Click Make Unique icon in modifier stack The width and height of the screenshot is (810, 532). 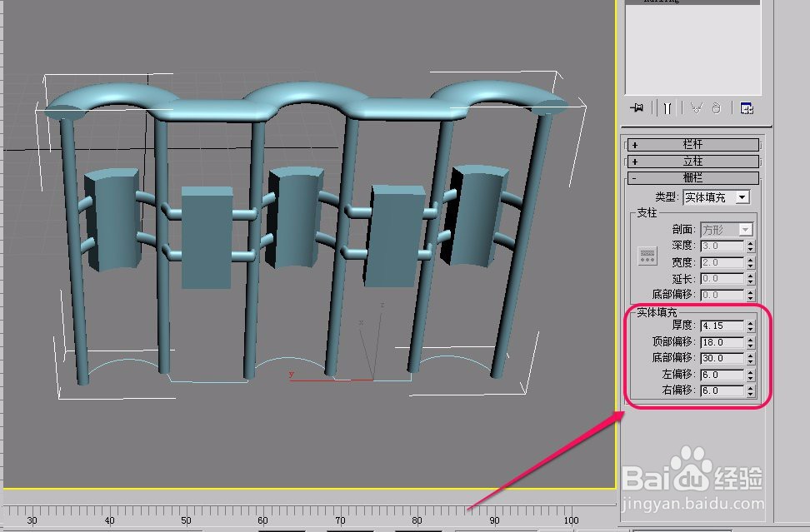697,108
